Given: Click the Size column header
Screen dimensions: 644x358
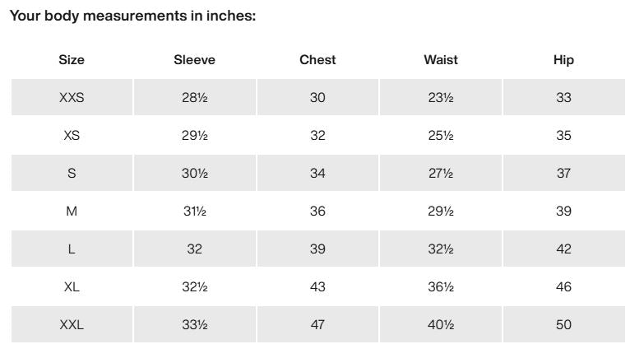Looking at the screenshot, I should coord(72,60).
